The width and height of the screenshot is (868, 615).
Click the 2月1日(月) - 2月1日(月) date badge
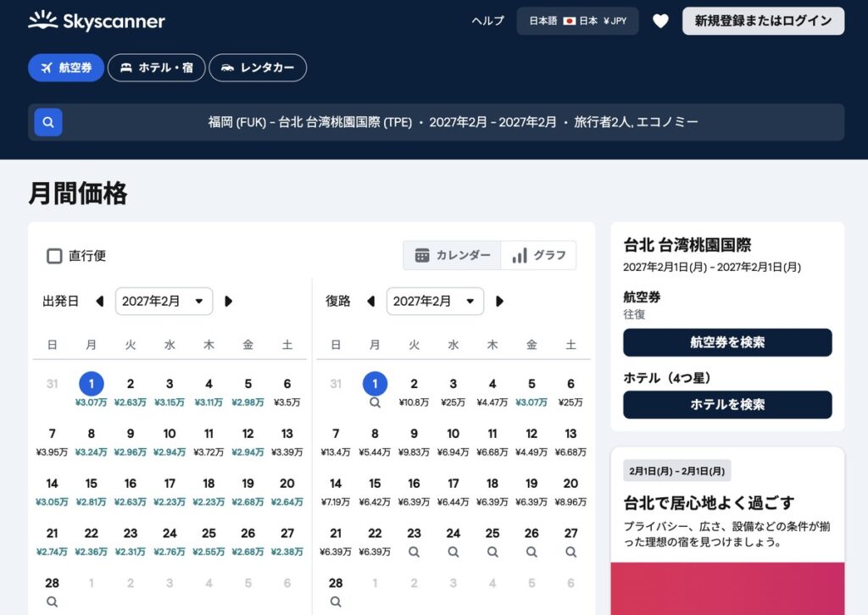tap(677, 471)
